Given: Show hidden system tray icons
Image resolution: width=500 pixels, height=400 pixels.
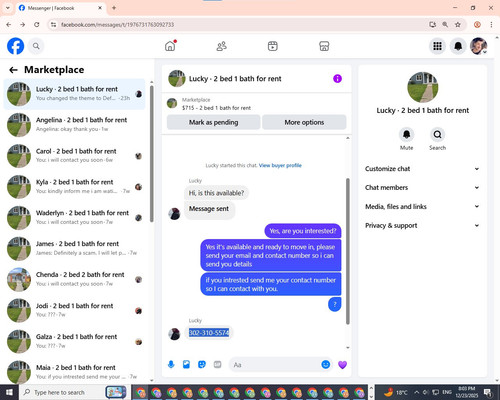Looking at the screenshot, I should tap(416, 392).
